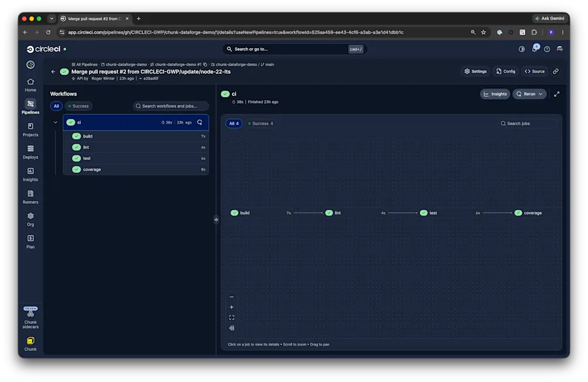This screenshot has height=382, width=588.
Task: Open Org settings in the sidebar
Action: click(30, 220)
